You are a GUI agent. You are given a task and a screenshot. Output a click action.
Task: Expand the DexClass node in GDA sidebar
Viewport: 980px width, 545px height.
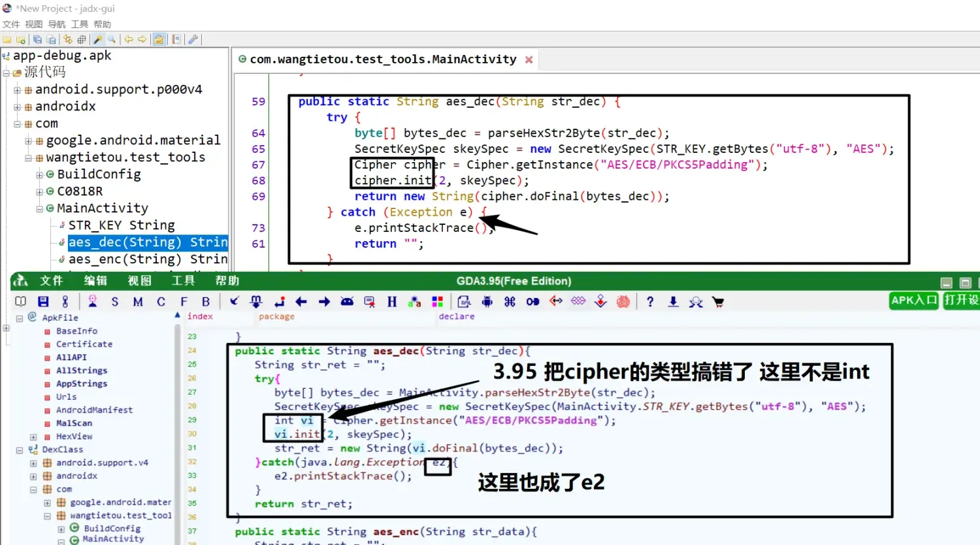pyautogui.click(x=18, y=450)
